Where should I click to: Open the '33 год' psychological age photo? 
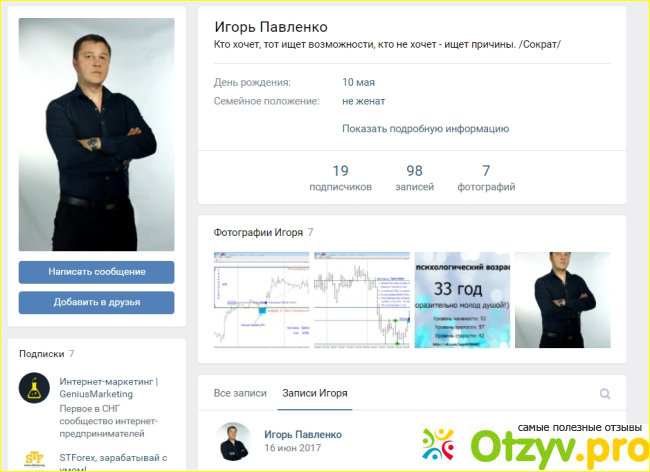click(462, 300)
